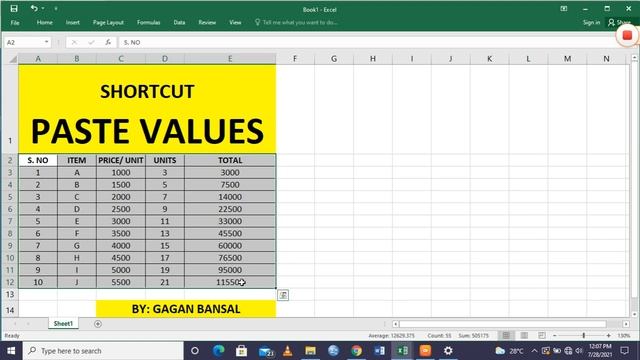Click cell containing 33000
The image size is (640, 360).
230,221
